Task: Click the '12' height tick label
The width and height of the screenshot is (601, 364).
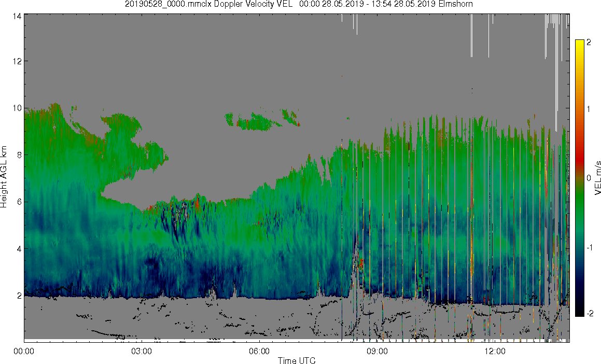Action: [17, 61]
